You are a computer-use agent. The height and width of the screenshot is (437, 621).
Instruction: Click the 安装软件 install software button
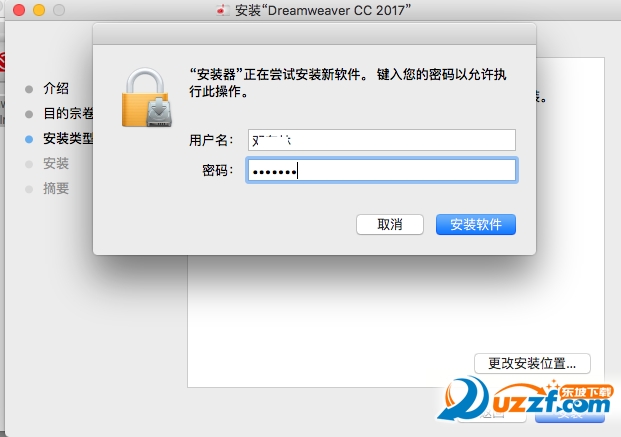pyautogui.click(x=476, y=225)
